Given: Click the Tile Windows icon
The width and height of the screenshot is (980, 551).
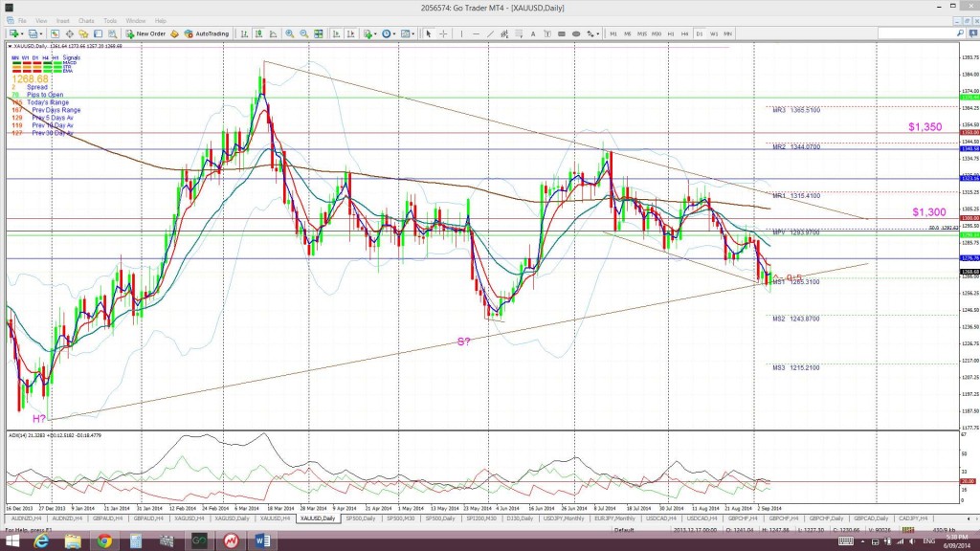Looking at the screenshot, I should click(x=319, y=33).
